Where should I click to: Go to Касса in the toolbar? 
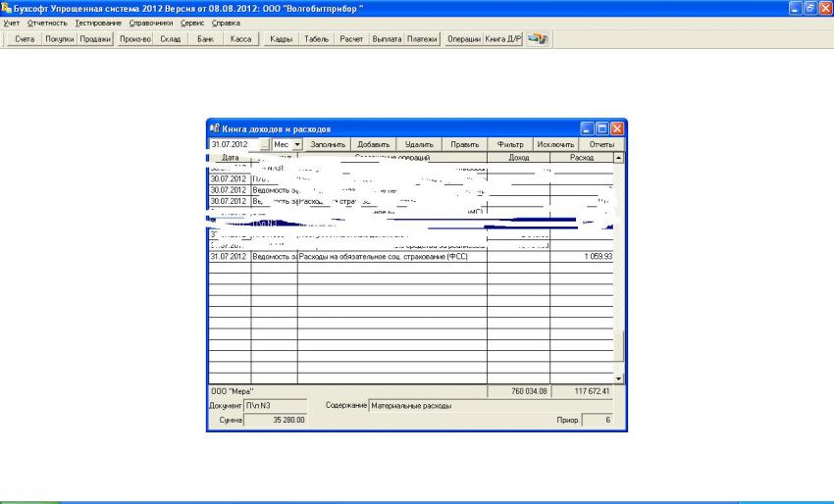[x=240, y=39]
